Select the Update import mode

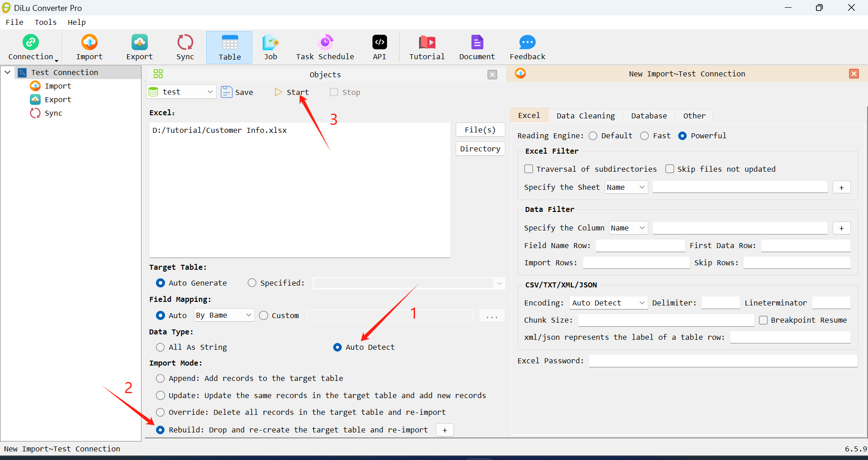pos(160,395)
